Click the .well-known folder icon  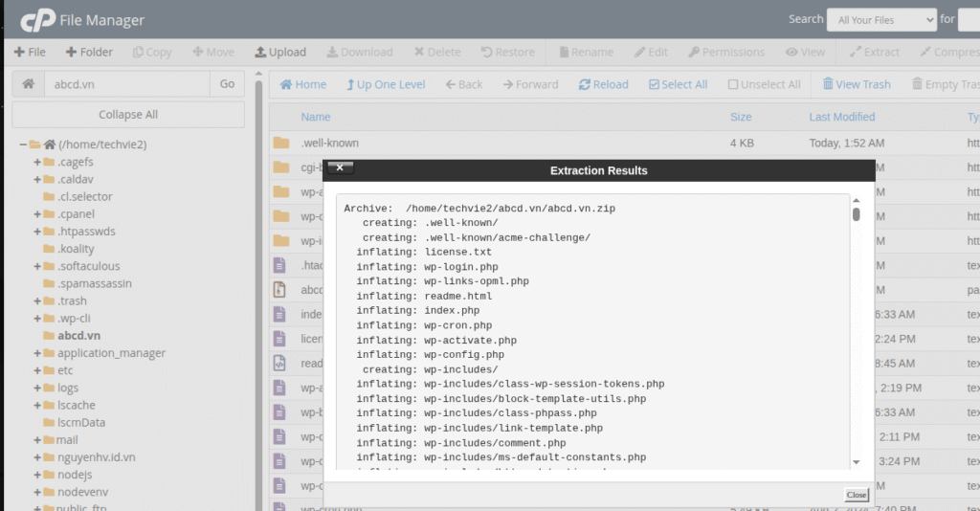click(x=280, y=144)
